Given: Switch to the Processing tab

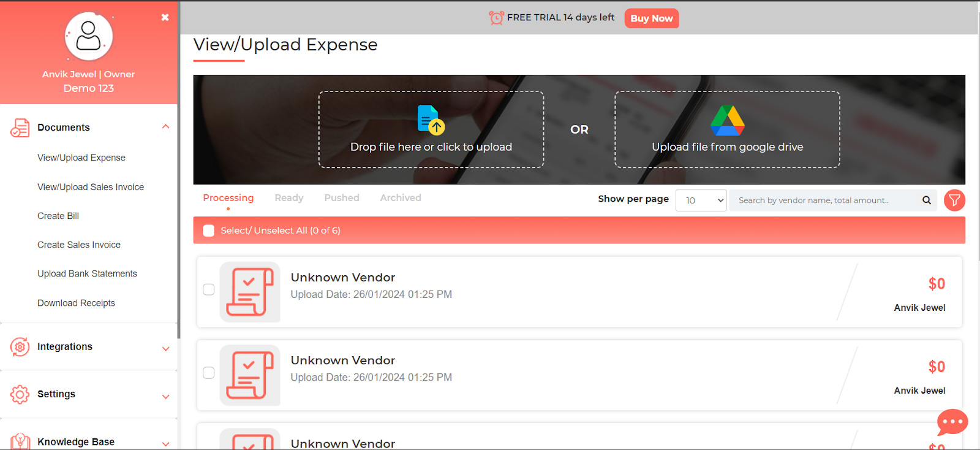Looking at the screenshot, I should tap(228, 198).
